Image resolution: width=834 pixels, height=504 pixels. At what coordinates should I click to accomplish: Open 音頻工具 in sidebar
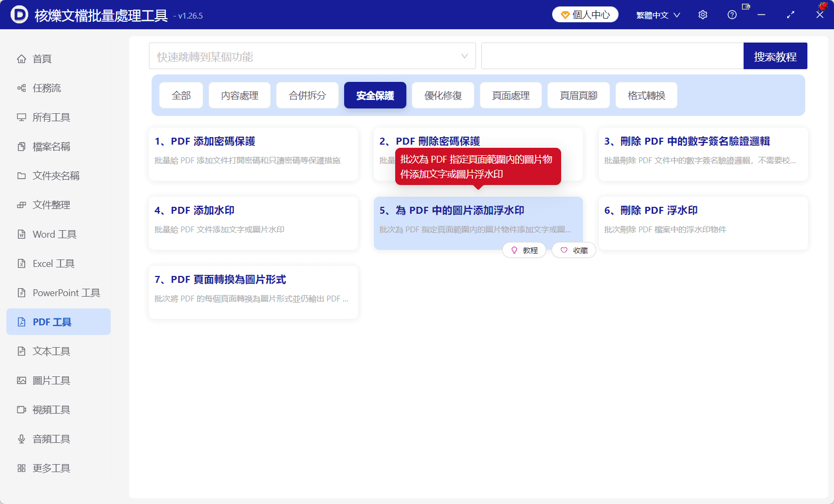[59, 439]
